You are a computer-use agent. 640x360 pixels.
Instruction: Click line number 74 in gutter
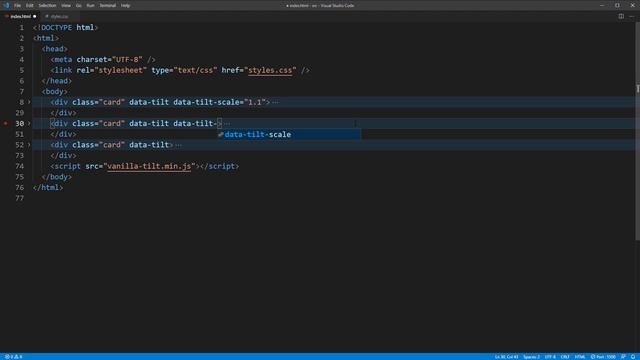(x=20, y=166)
